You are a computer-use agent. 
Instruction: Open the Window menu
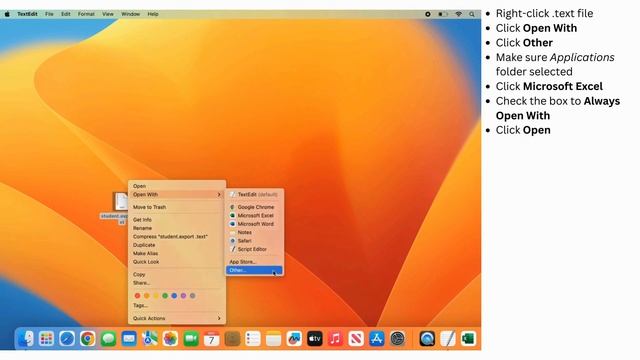(x=131, y=14)
